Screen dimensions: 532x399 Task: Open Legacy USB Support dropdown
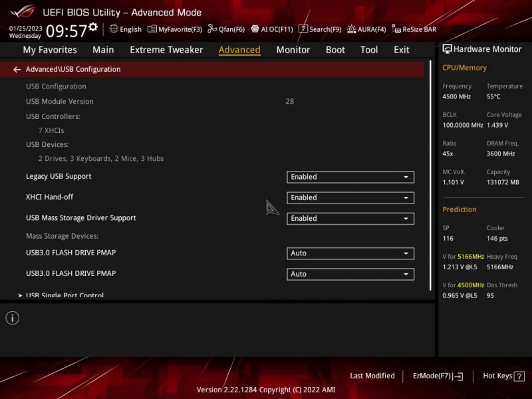(x=350, y=177)
